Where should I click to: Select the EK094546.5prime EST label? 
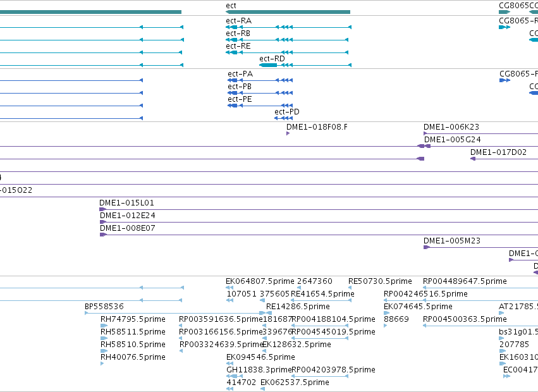pos(260,358)
